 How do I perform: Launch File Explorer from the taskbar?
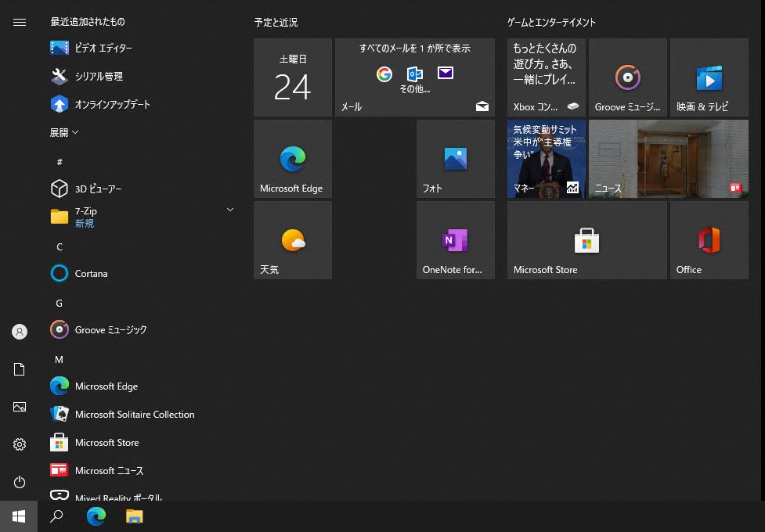coord(133,516)
